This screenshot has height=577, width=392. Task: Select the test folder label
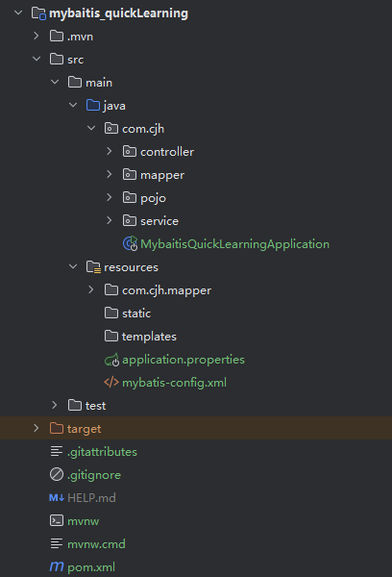pyautogui.click(x=96, y=406)
